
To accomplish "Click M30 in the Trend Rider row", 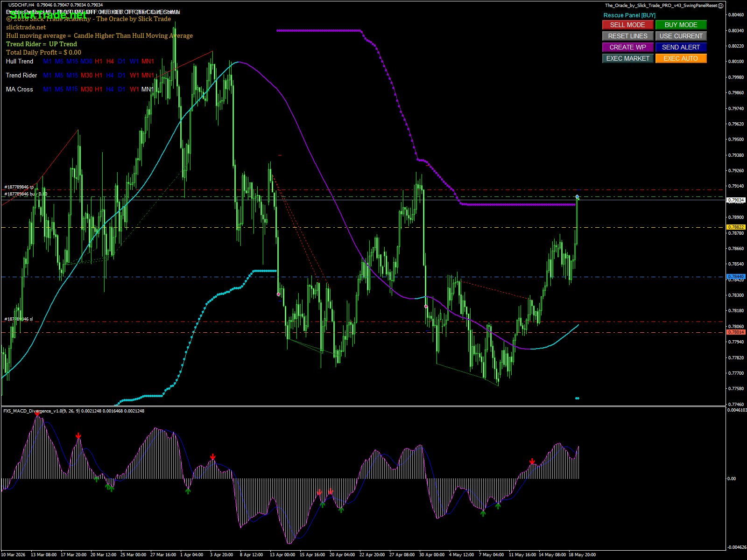I will tap(86, 75).
